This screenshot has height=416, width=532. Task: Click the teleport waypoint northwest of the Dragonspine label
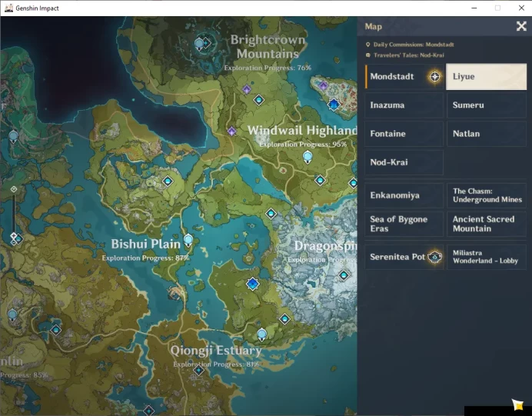tap(271, 214)
